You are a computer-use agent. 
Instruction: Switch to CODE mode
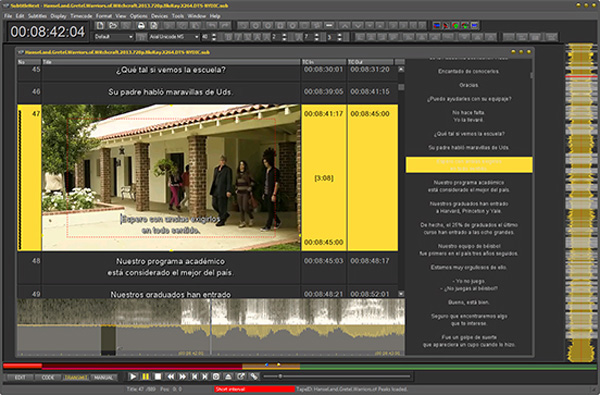click(x=48, y=377)
